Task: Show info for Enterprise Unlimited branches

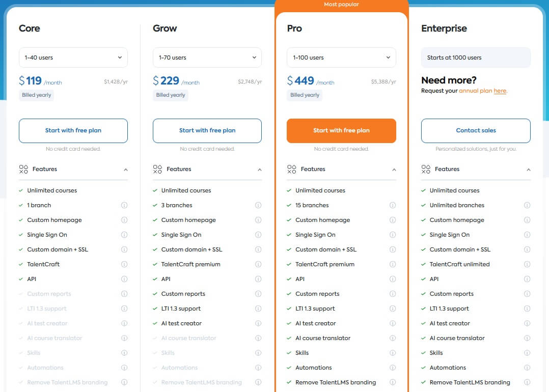Action: pyautogui.click(x=527, y=205)
